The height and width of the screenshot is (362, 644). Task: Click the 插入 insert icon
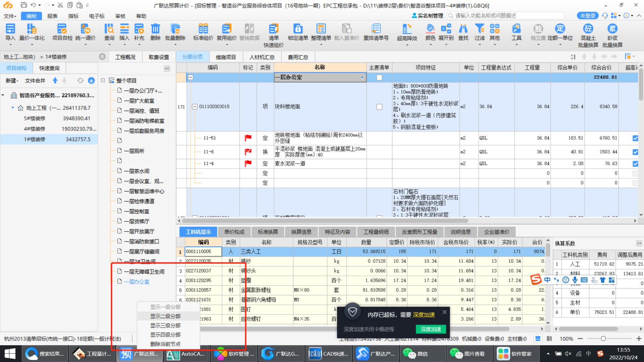click(x=124, y=32)
